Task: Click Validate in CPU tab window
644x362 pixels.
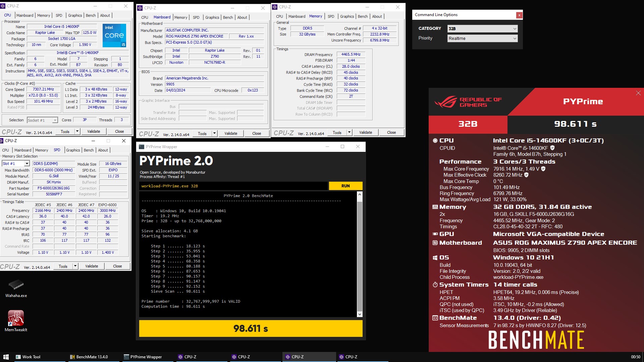Action: (x=94, y=131)
